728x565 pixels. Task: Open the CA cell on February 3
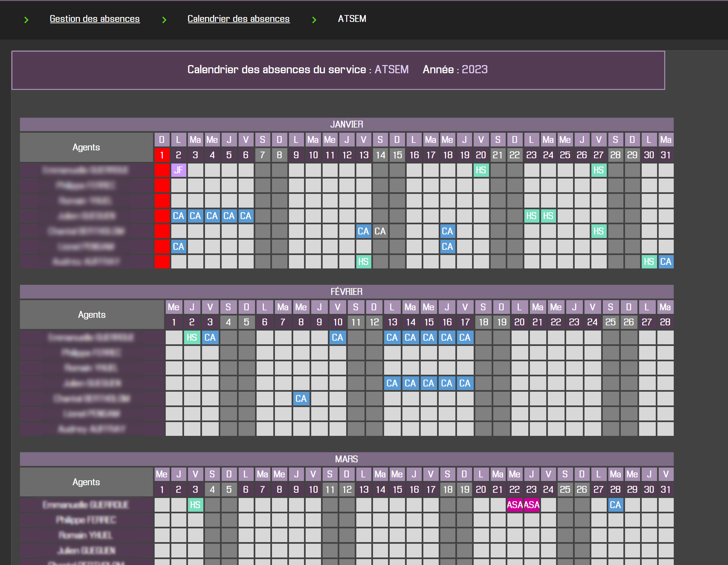(x=210, y=338)
